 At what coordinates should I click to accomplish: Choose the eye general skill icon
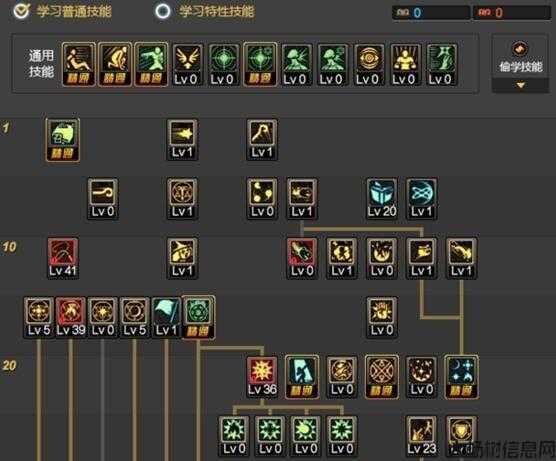(369, 65)
